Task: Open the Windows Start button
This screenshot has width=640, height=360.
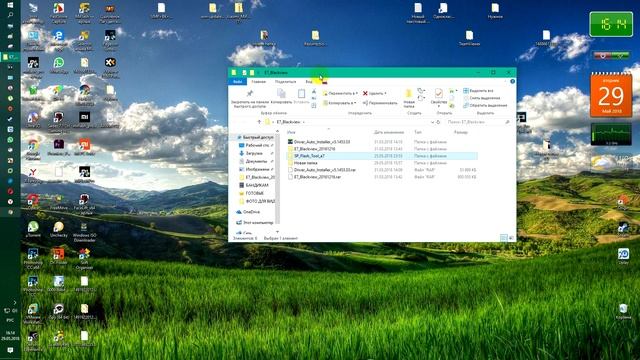Action: [10, 5]
